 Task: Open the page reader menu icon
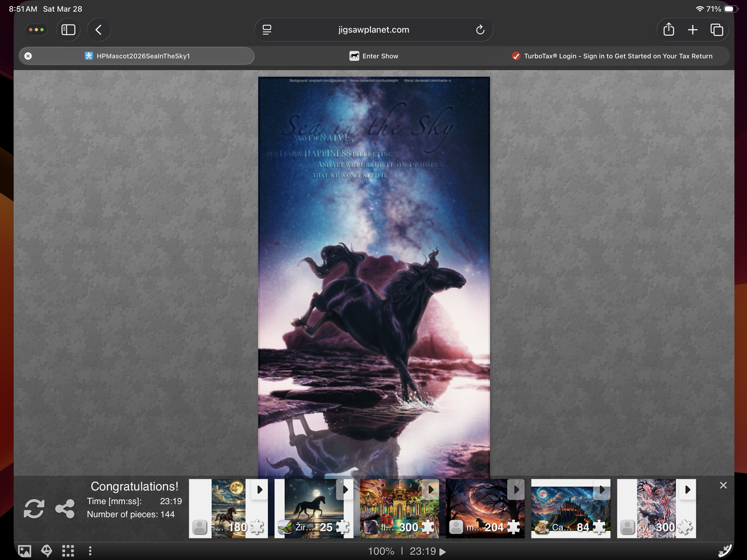267,30
